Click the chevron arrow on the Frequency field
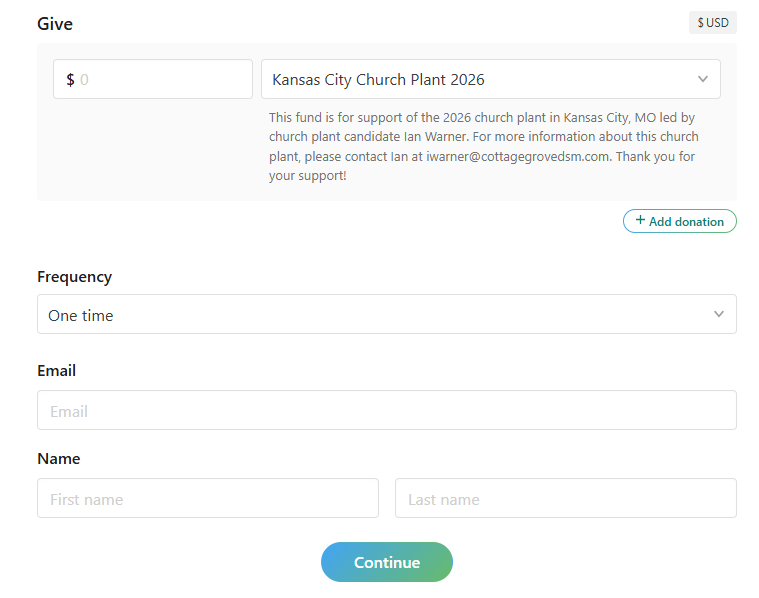Screen dimensions: 759x598 point(718,315)
